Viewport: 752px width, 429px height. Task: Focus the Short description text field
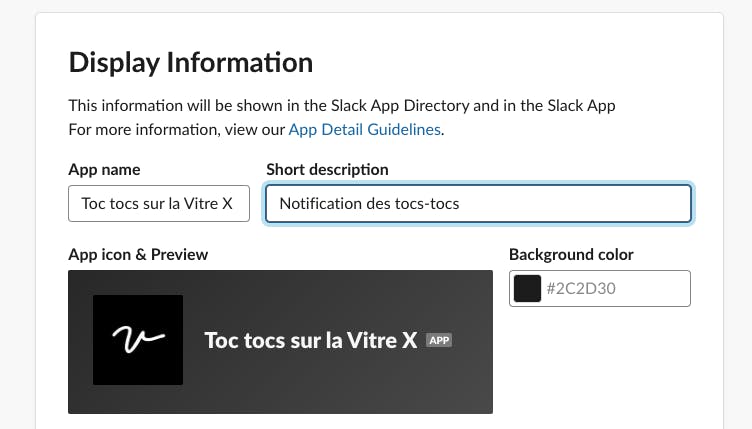478,204
